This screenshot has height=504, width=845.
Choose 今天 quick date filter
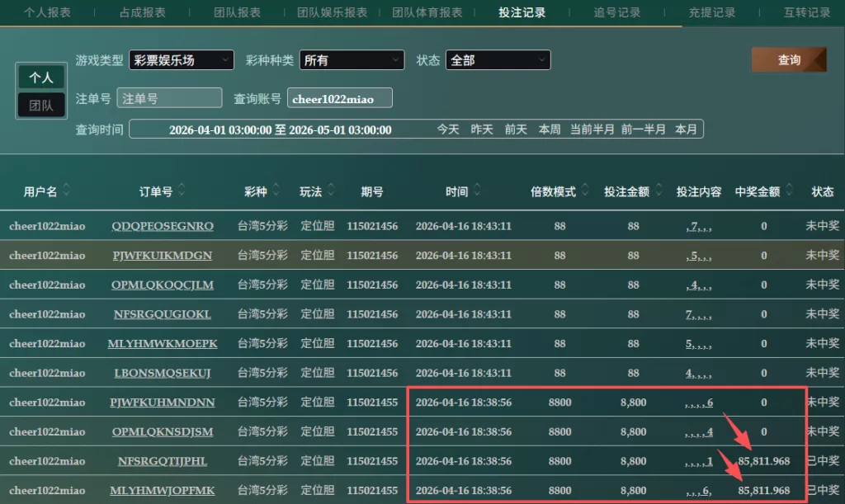(448, 130)
